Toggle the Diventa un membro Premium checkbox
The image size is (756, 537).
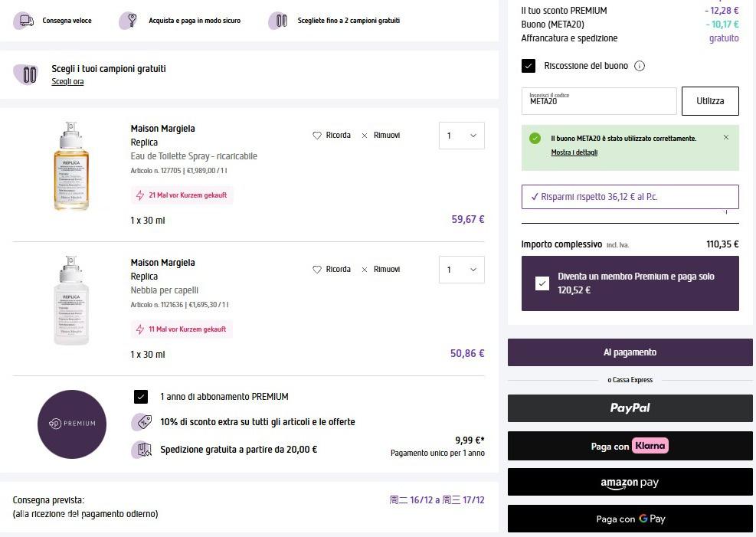click(542, 283)
